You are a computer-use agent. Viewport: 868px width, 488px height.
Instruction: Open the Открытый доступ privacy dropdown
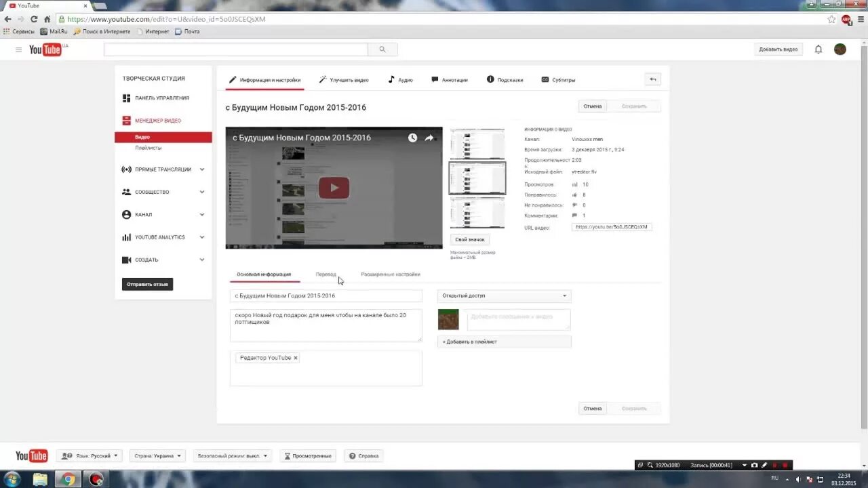[x=505, y=296]
